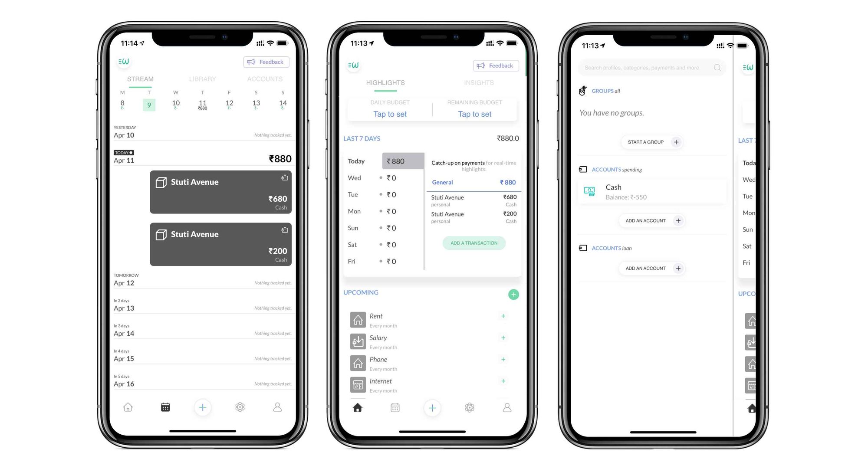Toggle LIBRARY view on left screen

pyautogui.click(x=202, y=79)
